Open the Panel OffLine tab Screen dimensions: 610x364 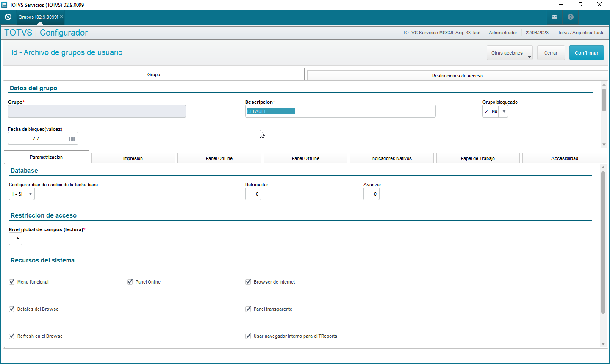point(305,158)
